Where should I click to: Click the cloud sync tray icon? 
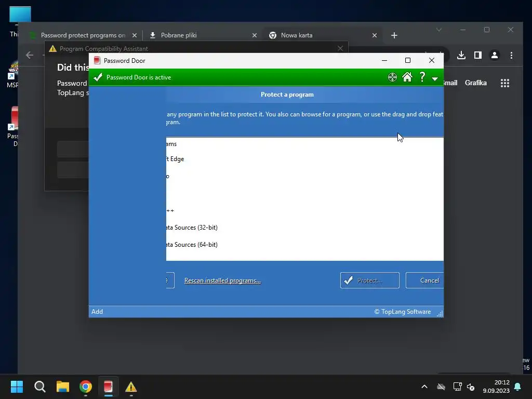tap(441, 387)
